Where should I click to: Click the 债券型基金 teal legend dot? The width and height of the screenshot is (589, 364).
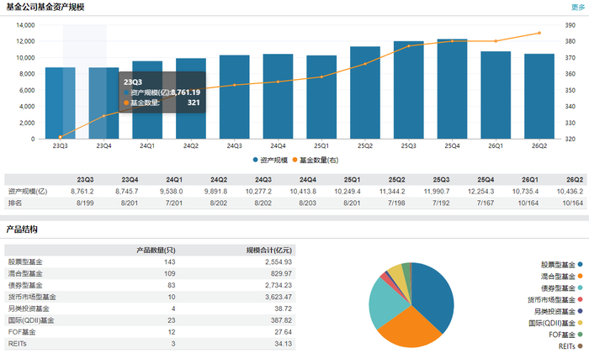click(581, 288)
